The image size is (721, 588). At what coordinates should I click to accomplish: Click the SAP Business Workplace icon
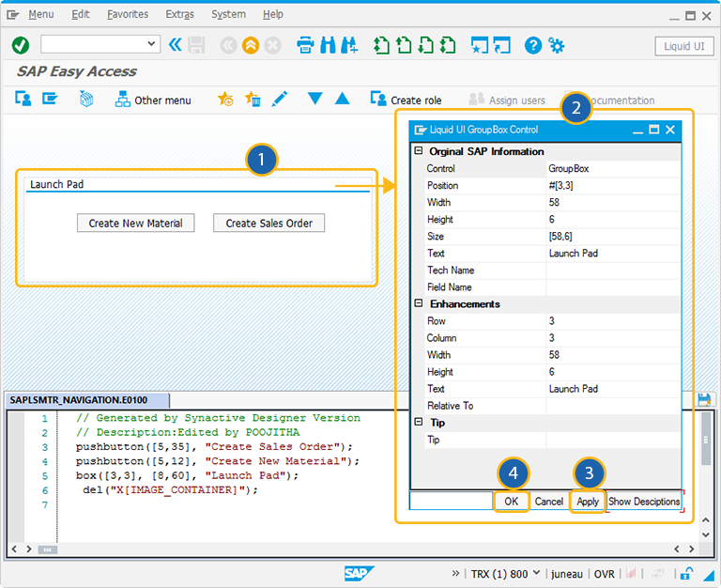click(x=86, y=99)
